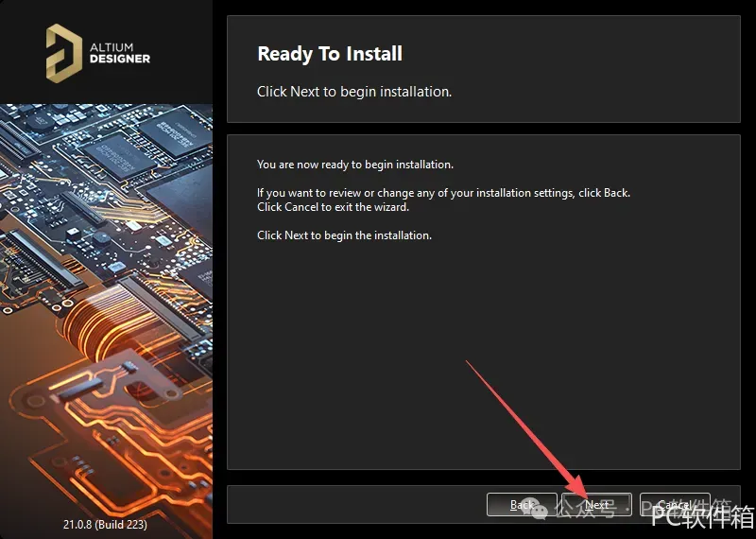Click the PC软件箱 watermark text
Image resolution: width=756 pixels, height=539 pixels.
[x=702, y=516]
